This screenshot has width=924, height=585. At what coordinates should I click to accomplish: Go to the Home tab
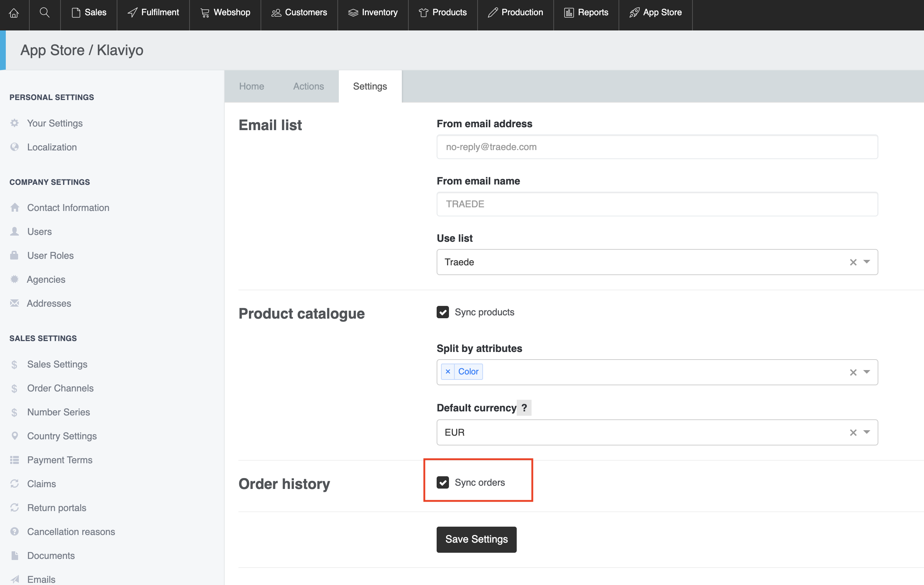click(251, 86)
